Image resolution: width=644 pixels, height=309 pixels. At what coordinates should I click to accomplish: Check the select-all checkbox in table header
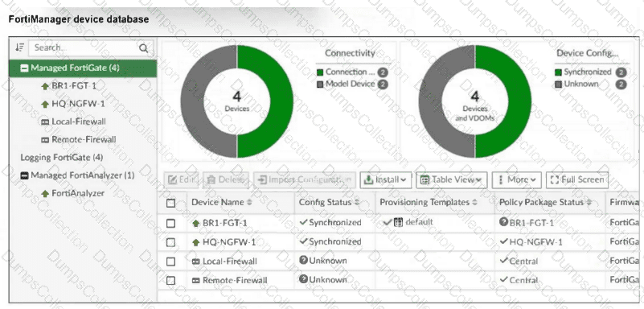click(x=171, y=203)
